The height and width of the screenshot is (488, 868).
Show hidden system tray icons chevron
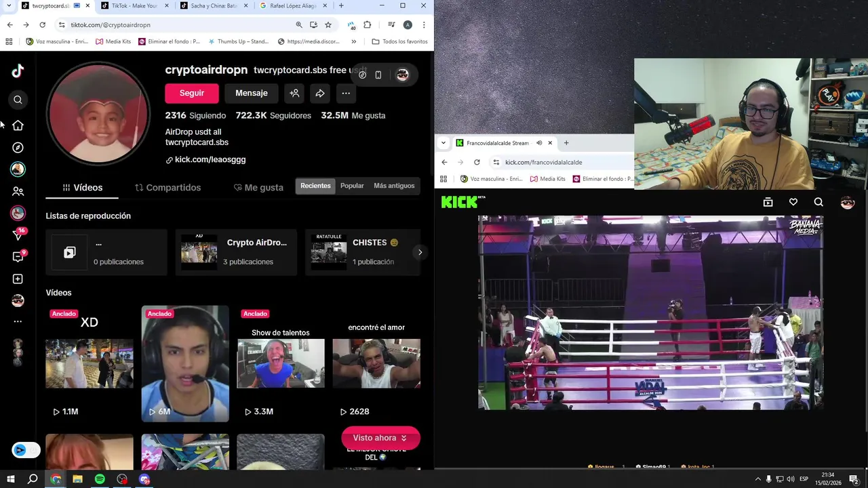[757, 479]
